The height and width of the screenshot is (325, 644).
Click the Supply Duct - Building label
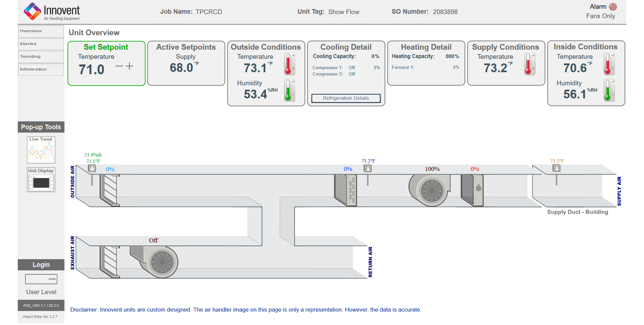(578, 212)
